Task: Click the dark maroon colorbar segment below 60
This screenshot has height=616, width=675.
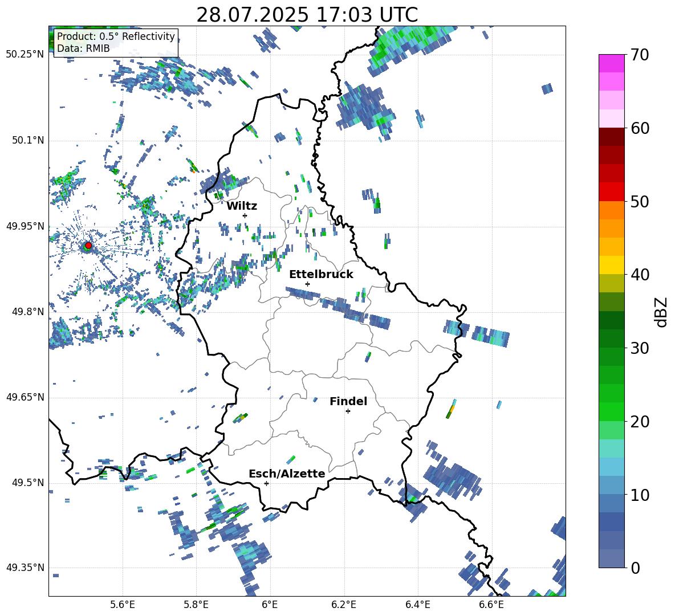Action: [611, 136]
